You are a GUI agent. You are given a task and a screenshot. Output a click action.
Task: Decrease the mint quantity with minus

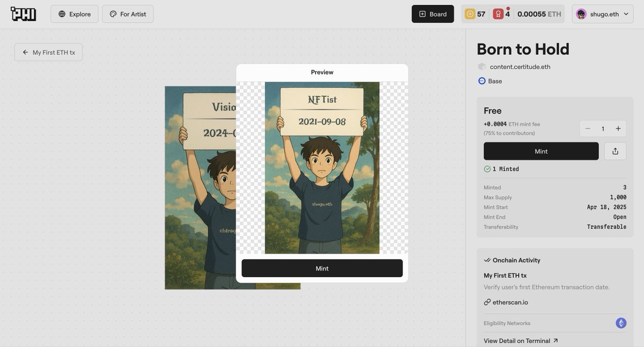[x=588, y=128]
